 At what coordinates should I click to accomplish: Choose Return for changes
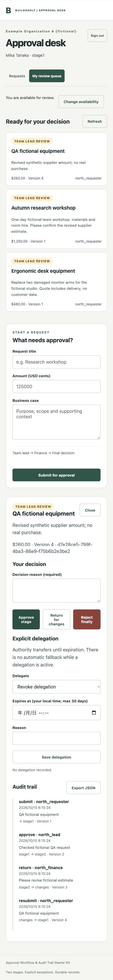tap(56, 619)
